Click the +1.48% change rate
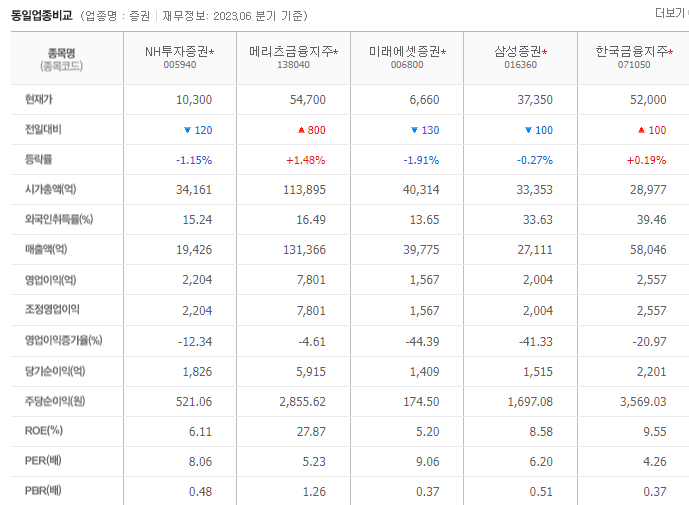This screenshot has height=505, width=689. click(x=305, y=160)
